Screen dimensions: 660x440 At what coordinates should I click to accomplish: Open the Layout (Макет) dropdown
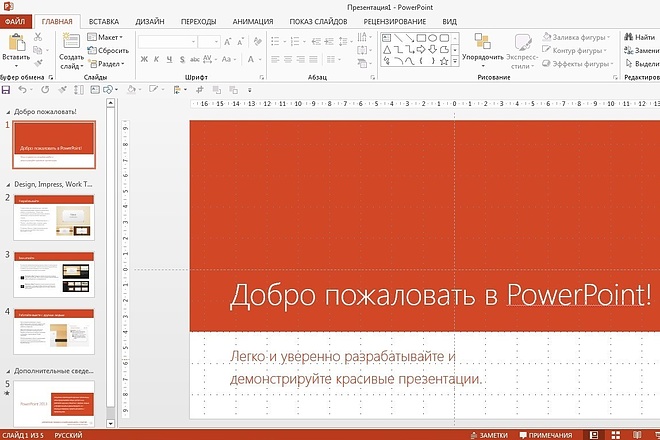pyautogui.click(x=105, y=37)
